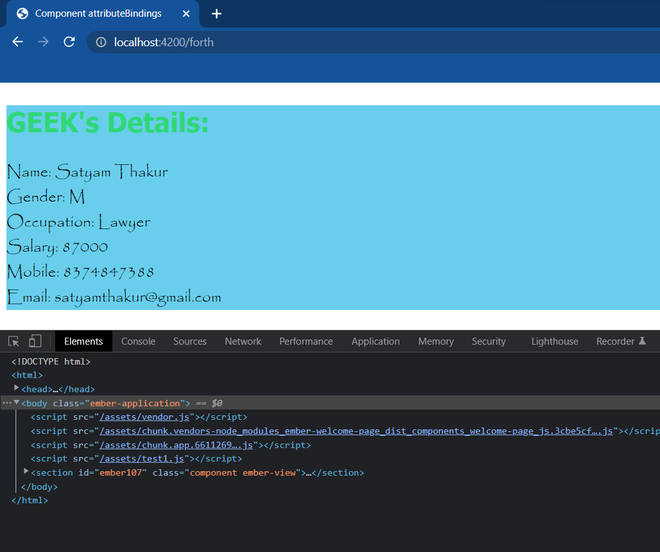The width and height of the screenshot is (660, 552).
Task: Click the three-dots beside the body element
Action: click(x=6, y=403)
